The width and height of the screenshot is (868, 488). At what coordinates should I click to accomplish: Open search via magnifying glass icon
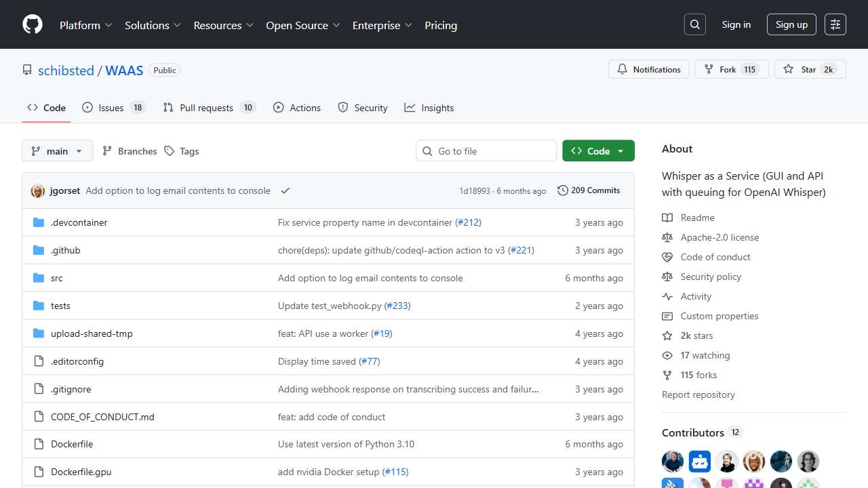pos(695,24)
